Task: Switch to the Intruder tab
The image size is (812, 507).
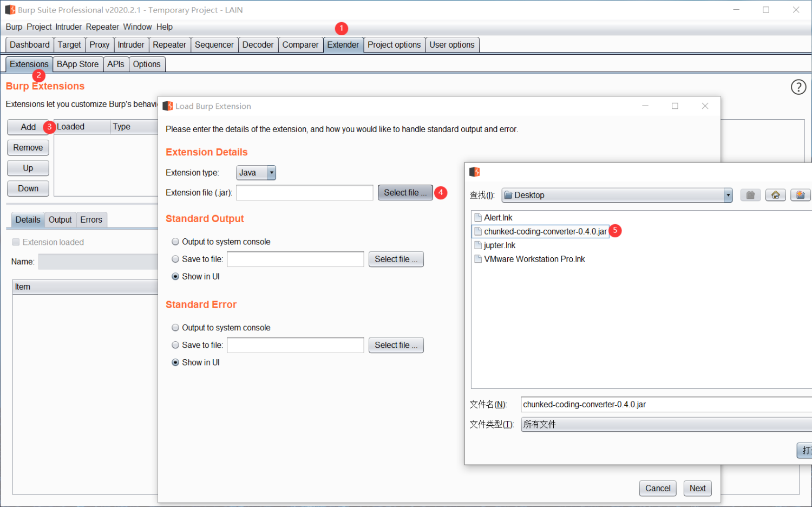Action: pos(131,44)
